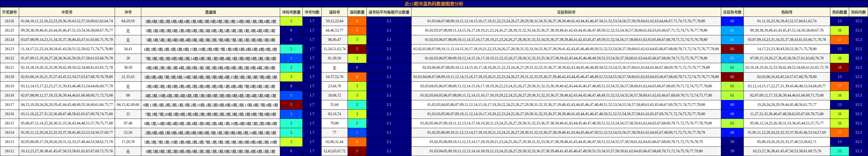Click row 26126 current hot count 60
This screenshot has height=156, width=868.
[x=732, y=21]
